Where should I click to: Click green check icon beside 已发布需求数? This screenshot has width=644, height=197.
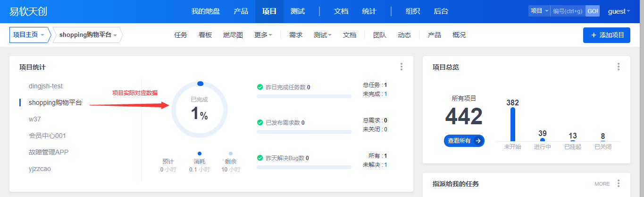tap(260, 122)
